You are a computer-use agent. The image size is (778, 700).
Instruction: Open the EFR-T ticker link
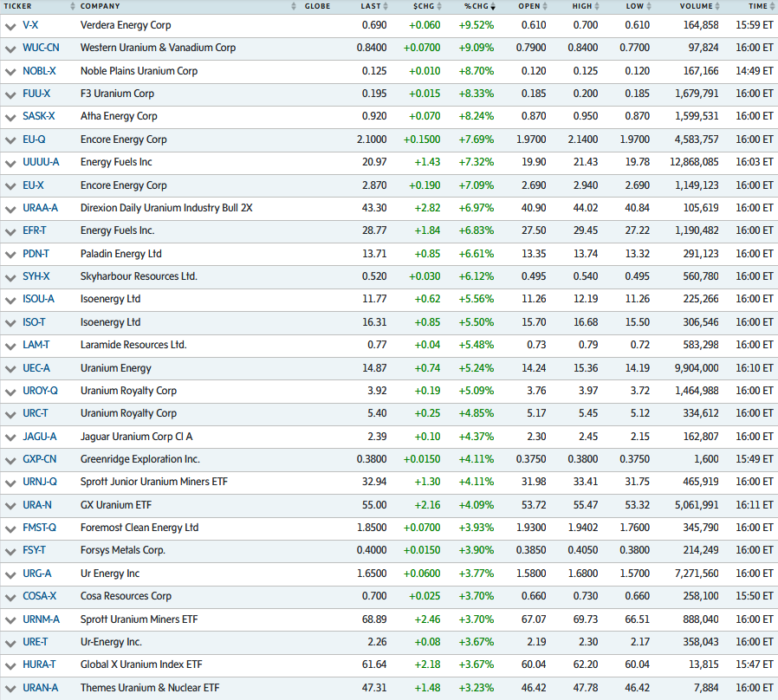tap(35, 230)
